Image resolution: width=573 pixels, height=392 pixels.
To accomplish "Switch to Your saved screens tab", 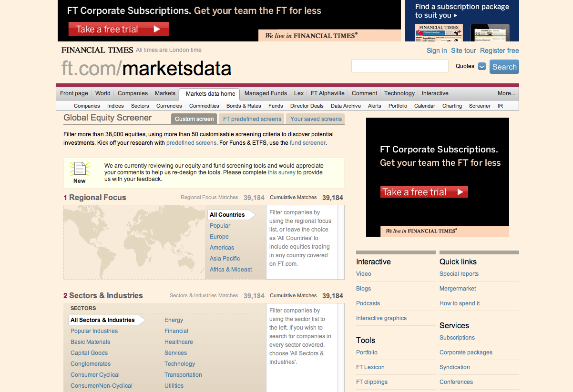I will (x=316, y=119).
